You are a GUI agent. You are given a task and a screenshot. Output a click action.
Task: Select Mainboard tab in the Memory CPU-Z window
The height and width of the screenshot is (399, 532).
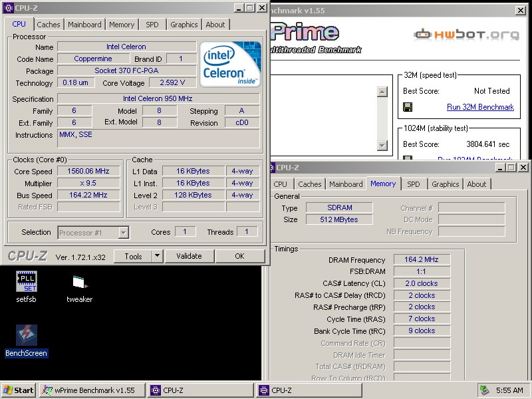[346, 184]
